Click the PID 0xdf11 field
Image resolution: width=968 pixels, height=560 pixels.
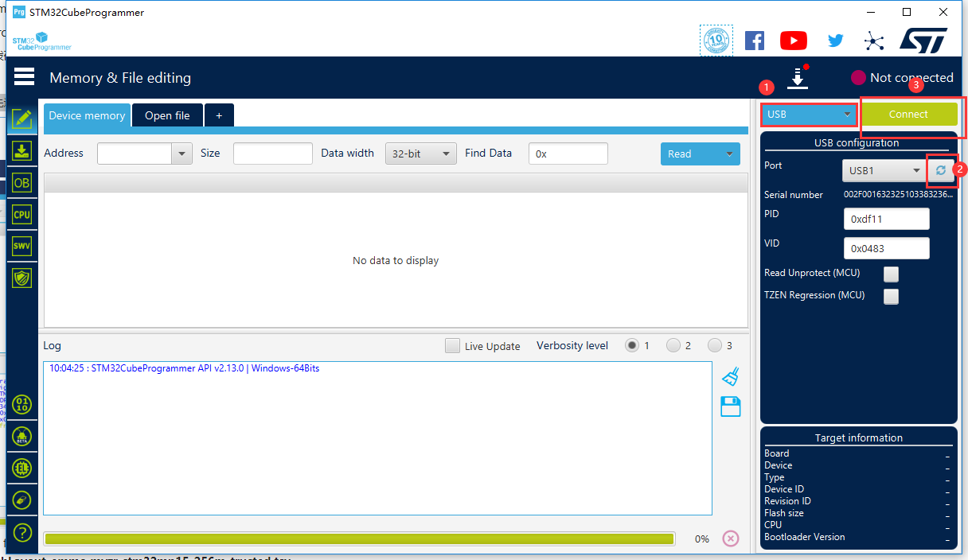tap(887, 219)
